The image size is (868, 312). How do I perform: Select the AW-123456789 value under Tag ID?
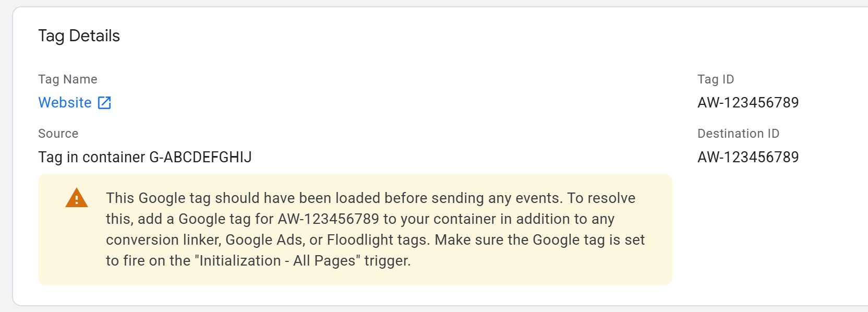click(748, 102)
